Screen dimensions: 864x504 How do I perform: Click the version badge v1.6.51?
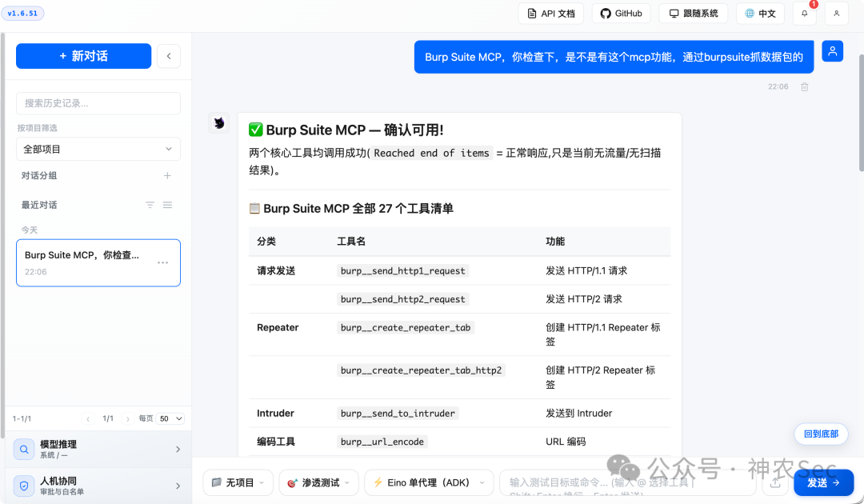[22, 14]
